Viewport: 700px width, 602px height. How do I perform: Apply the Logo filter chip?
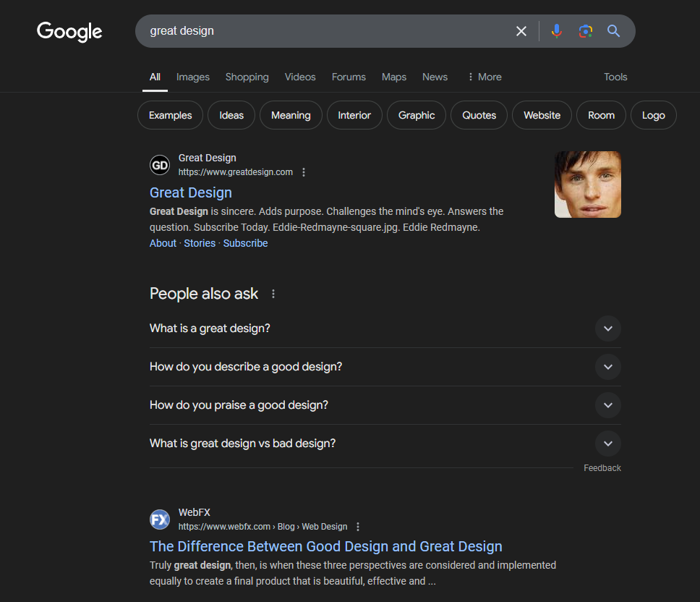(654, 115)
